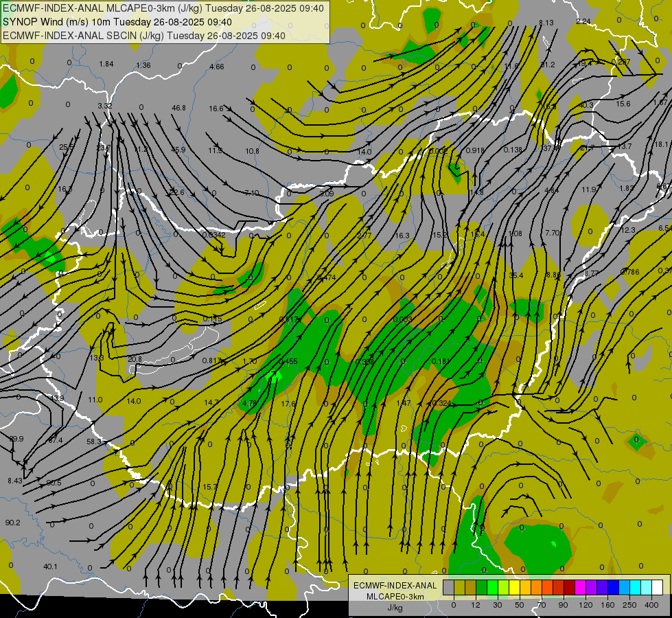
Task: Click the legend label MLCAPE0-3km
Action: coord(395,597)
